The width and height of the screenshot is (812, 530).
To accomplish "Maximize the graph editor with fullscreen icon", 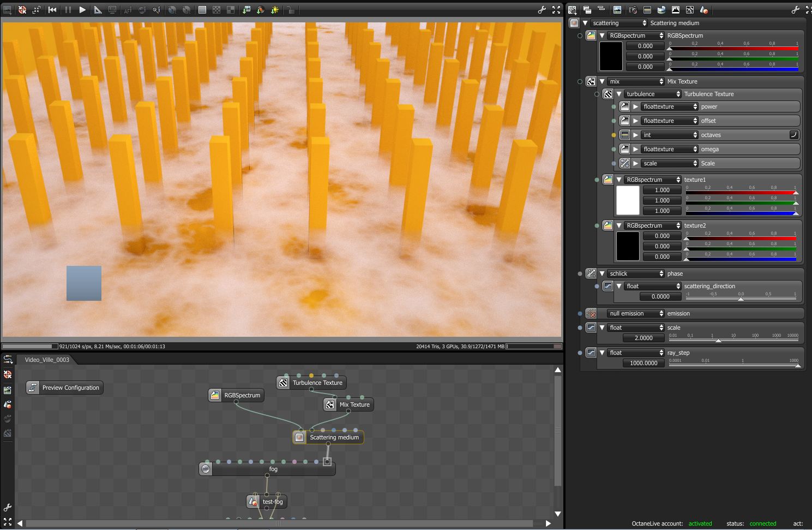I will pyautogui.click(x=8, y=522).
